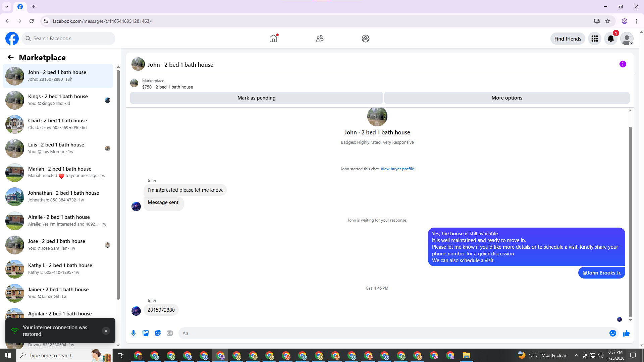Open the Chrome three-dot menu
The width and height of the screenshot is (644, 362).
(x=637, y=21)
